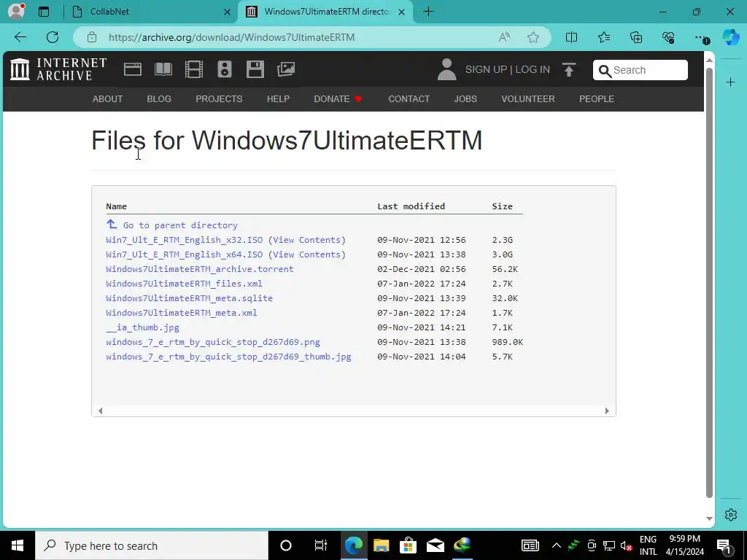Open the PROJECTS menu item
Viewport: 747px width, 560px height.
pos(219,99)
